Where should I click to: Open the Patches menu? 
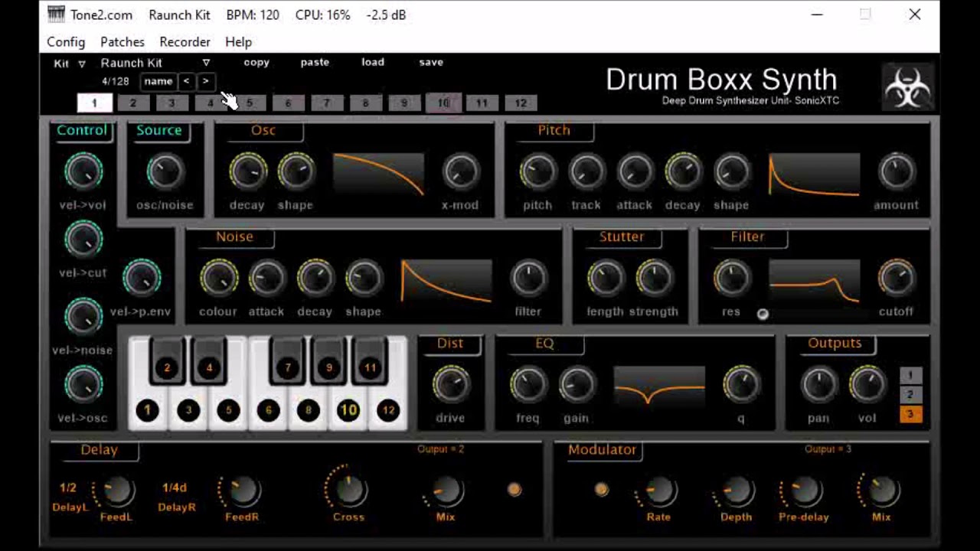(x=122, y=42)
